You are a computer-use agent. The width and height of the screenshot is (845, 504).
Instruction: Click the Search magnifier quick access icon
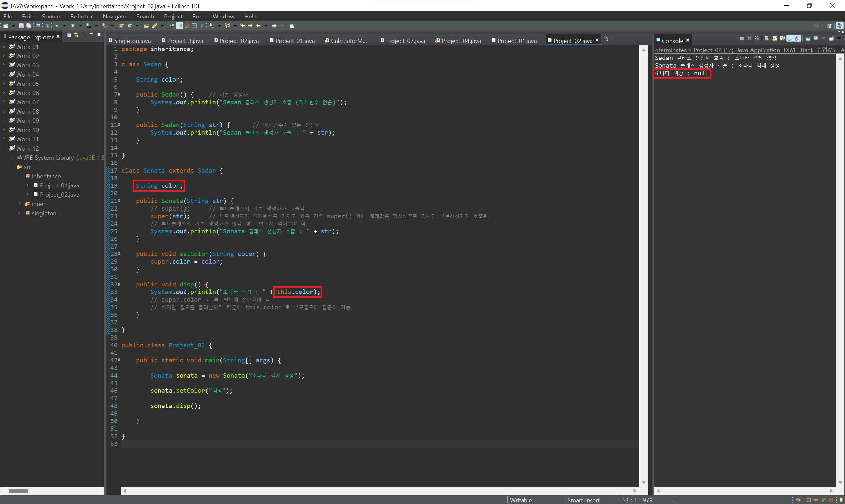(x=816, y=26)
